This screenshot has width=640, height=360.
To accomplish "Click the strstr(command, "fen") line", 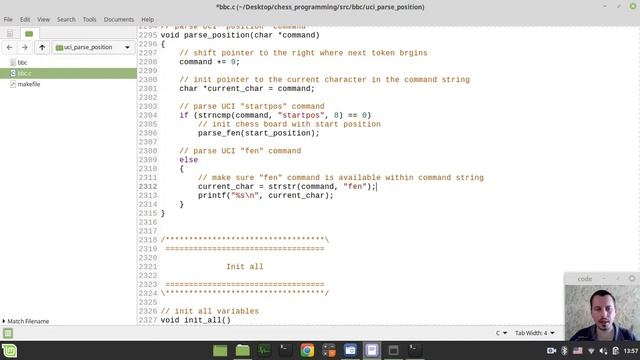I will pyautogui.click(x=287, y=187).
